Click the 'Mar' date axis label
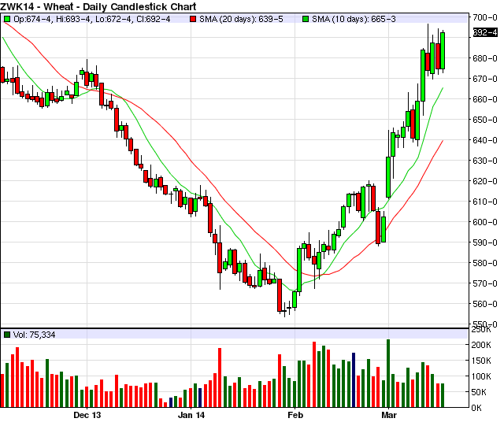504x422 pixels. [389, 415]
